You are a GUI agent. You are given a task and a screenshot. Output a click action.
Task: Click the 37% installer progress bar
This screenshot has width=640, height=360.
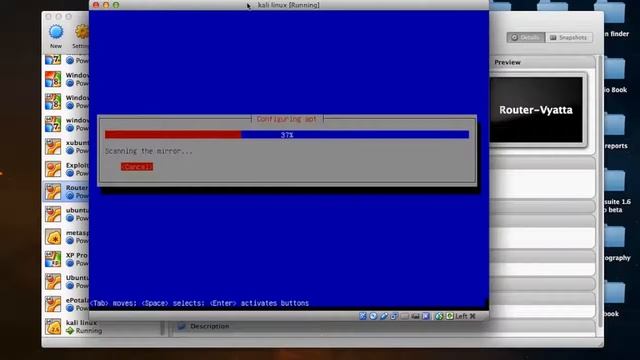287,135
